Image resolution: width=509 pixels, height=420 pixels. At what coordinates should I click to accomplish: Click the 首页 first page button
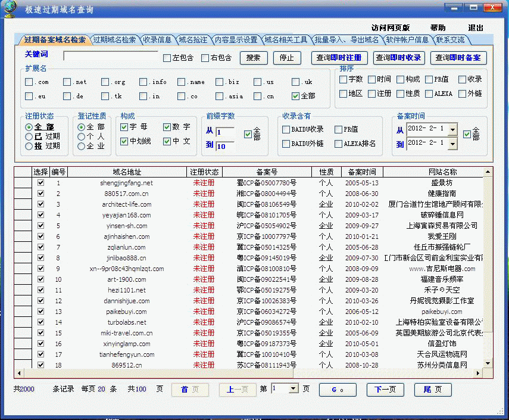190,390
